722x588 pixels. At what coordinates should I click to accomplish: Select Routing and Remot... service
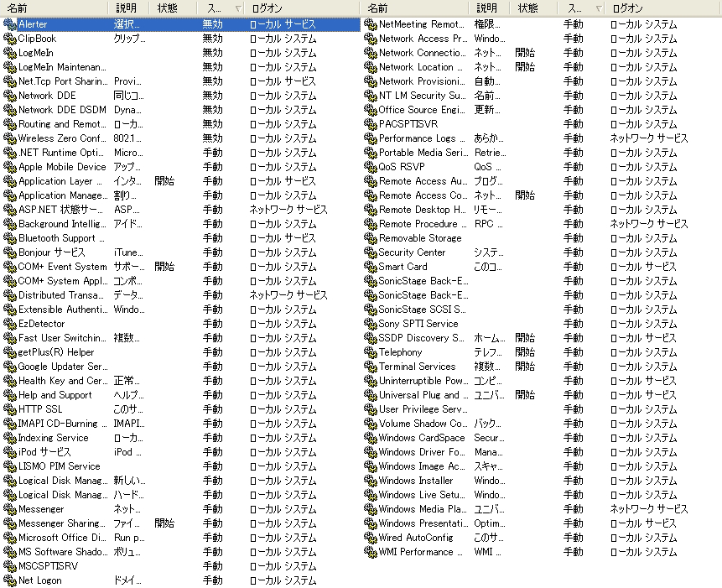tap(62, 124)
